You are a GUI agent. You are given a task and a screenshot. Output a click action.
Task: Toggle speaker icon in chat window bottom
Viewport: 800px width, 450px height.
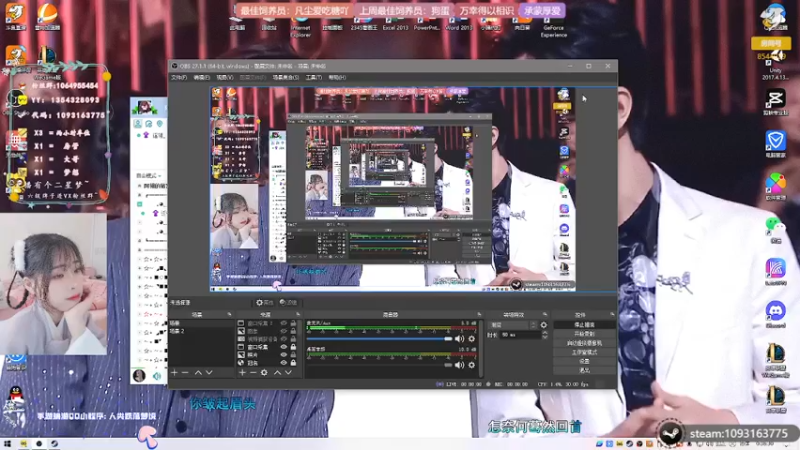(157, 376)
